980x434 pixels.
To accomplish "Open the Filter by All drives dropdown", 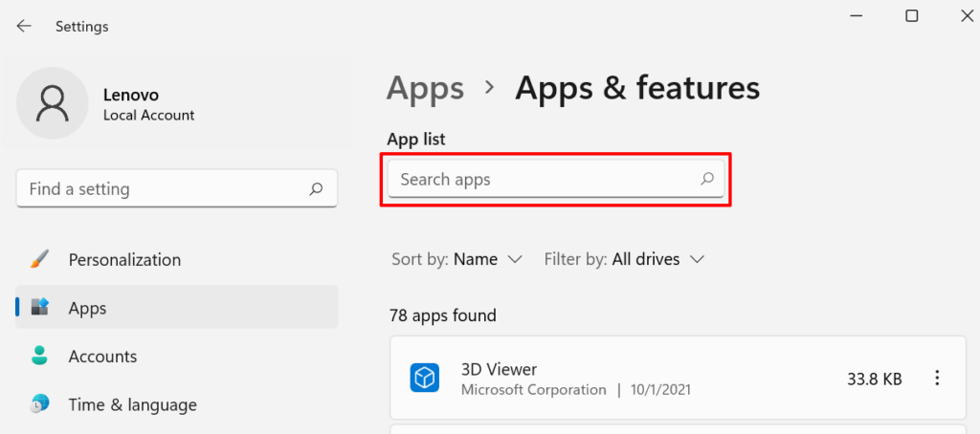I will (623, 259).
